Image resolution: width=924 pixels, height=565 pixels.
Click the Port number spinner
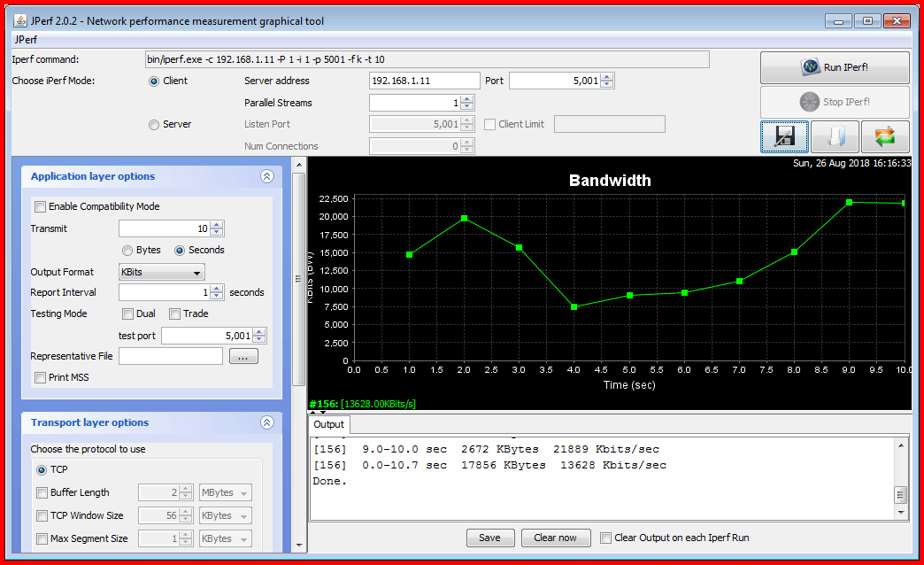point(562,81)
